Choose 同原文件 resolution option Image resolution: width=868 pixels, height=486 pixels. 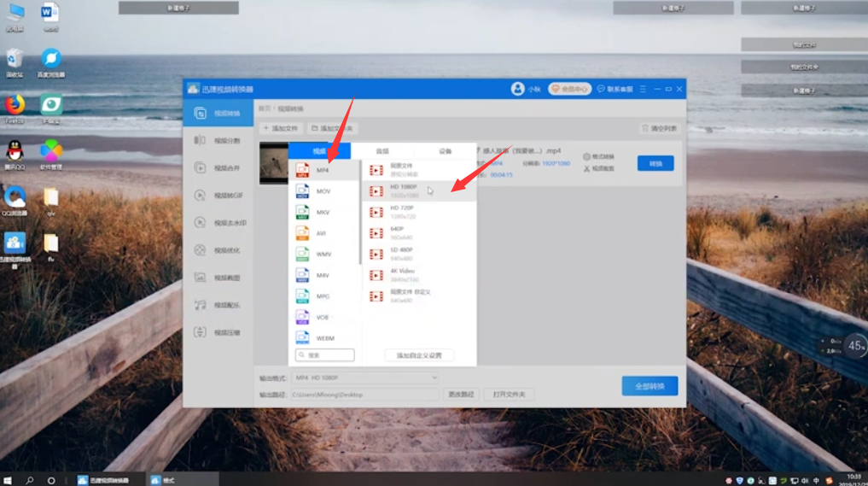(x=419, y=170)
